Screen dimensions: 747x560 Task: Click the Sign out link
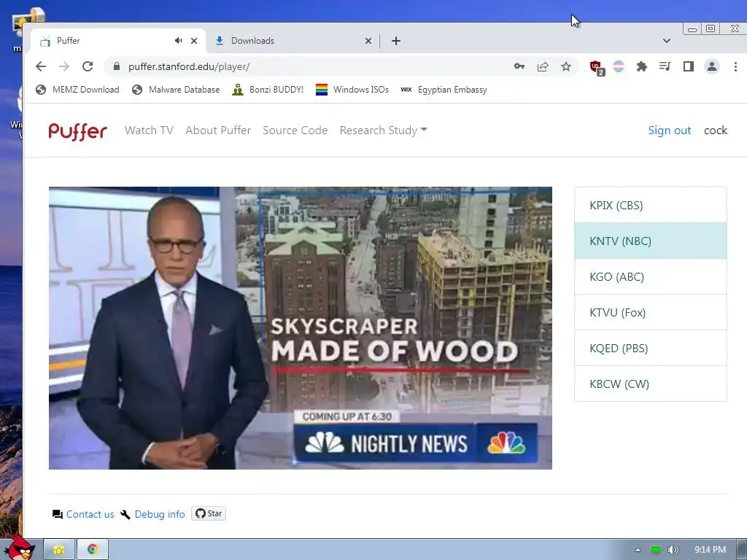pos(670,131)
